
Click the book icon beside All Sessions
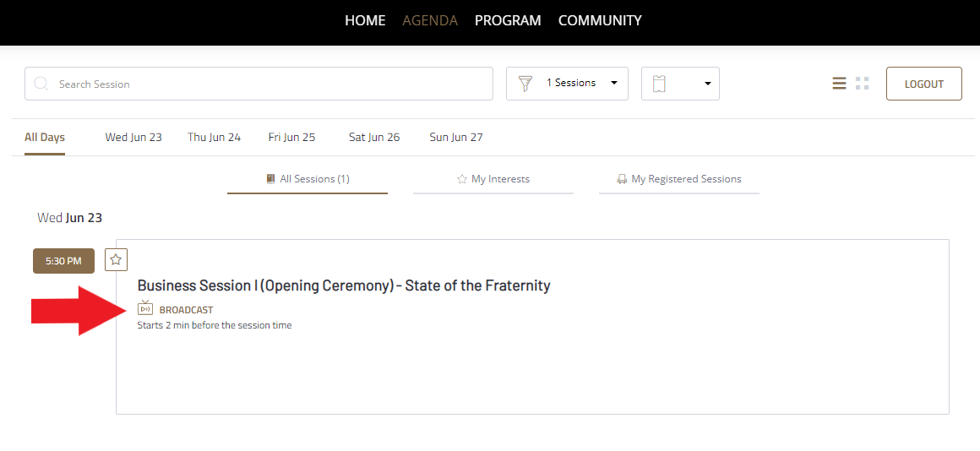click(x=270, y=179)
